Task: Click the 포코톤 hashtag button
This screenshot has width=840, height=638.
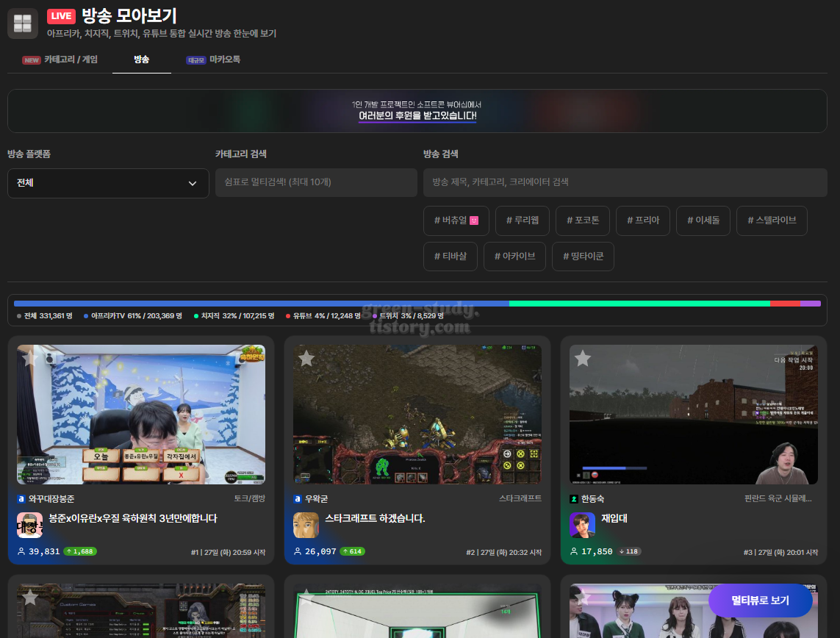Action: point(583,221)
